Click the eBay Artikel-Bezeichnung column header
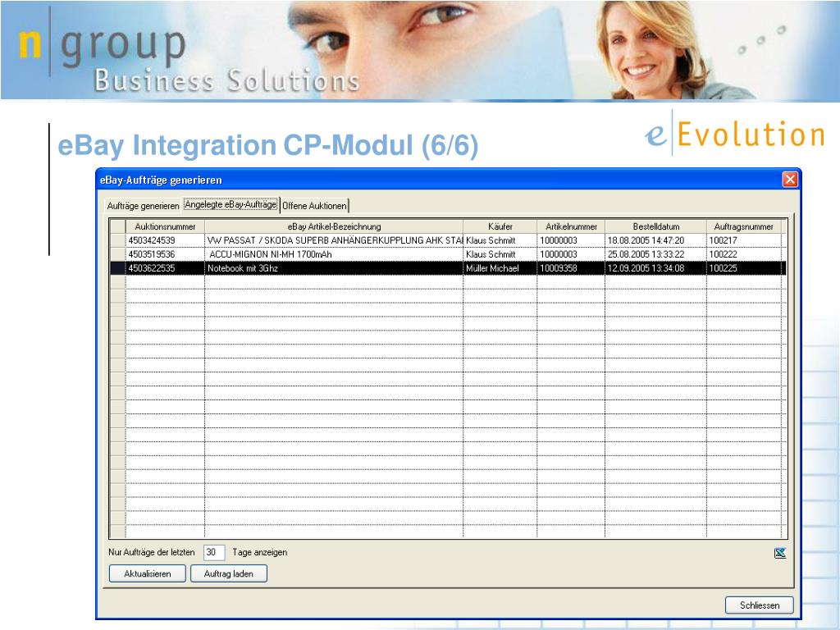Screen dimensions: 840x630 (334, 226)
